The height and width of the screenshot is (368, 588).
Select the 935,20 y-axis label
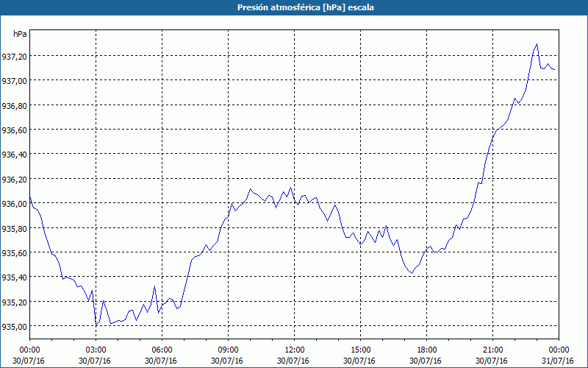point(14,302)
